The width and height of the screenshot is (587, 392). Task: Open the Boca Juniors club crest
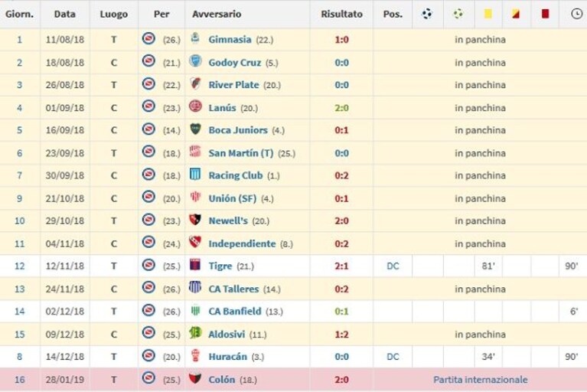pos(195,129)
